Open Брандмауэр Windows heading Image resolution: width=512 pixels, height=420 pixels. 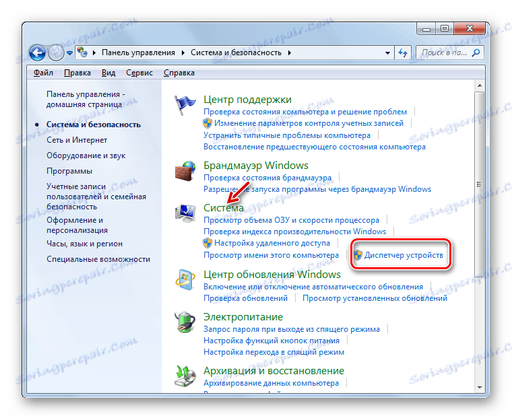(x=256, y=166)
